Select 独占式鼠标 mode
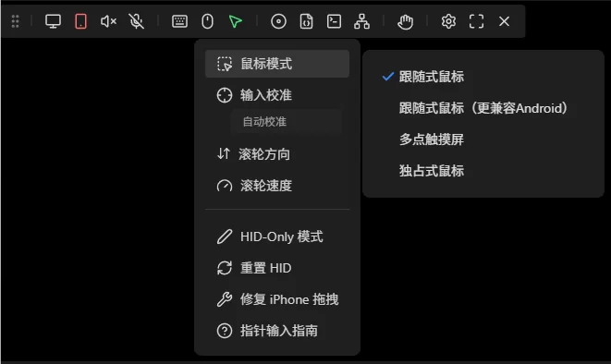This screenshot has height=364, width=611. pyautogui.click(x=483, y=171)
